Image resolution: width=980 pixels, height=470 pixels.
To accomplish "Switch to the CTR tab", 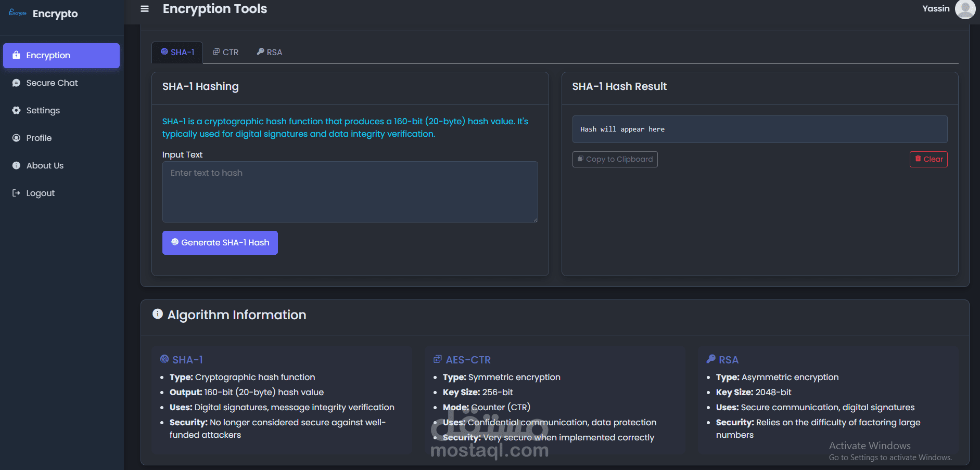I will pyautogui.click(x=226, y=53).
